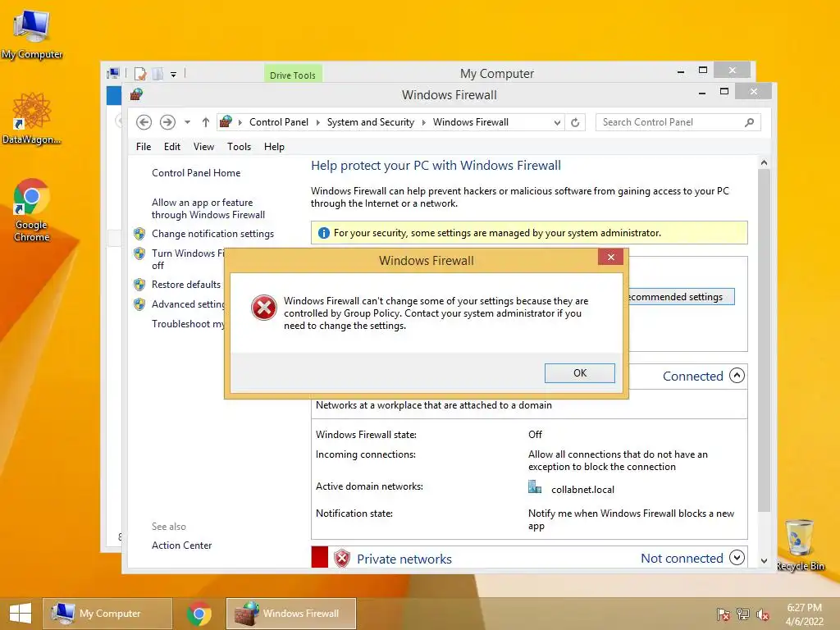Select the System and Security breadcrumb
840x630 pixels.
371,122
